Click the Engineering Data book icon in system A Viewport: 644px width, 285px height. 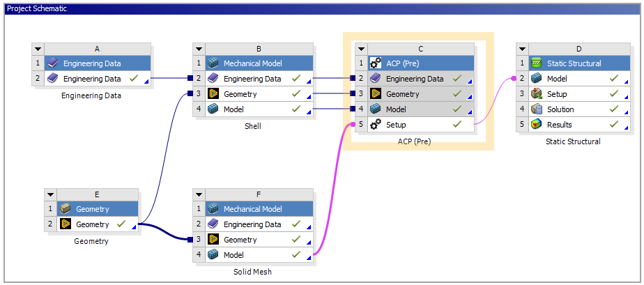[x=52, y=79]
